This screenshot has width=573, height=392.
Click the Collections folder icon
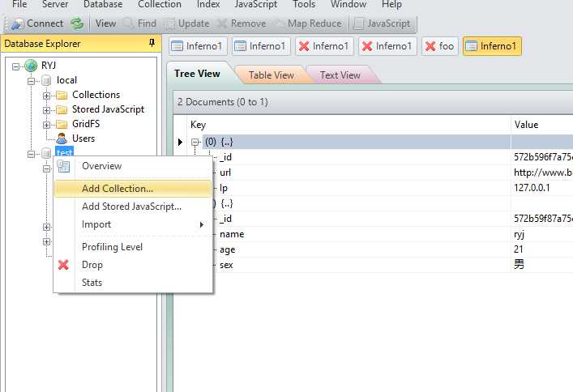click(62, 96)
